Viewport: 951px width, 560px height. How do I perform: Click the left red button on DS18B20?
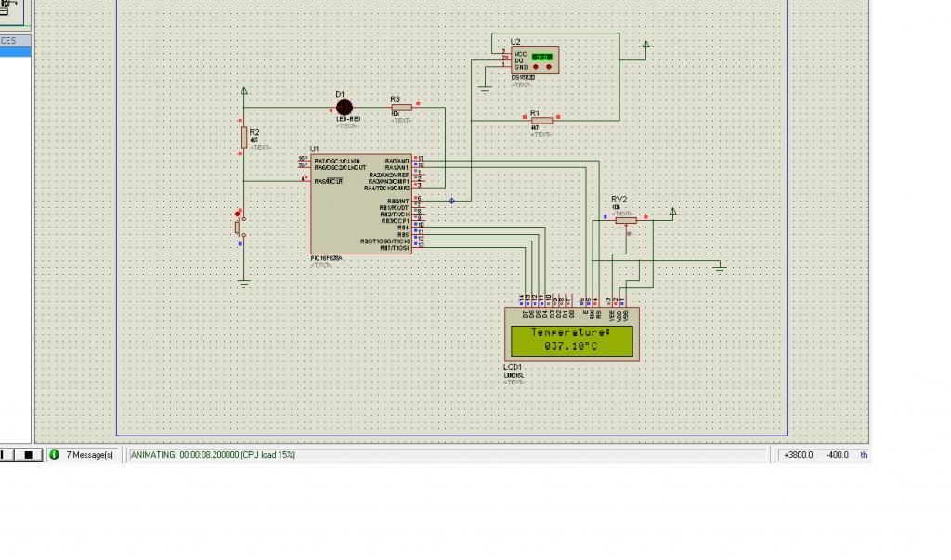[x=536, y=67]
